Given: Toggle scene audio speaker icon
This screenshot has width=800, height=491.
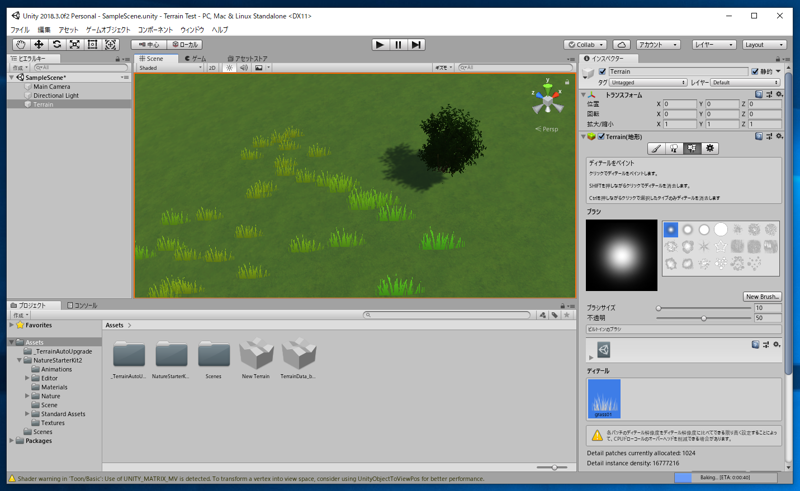Looking at the screenshot, I should [x=244, y=67].
